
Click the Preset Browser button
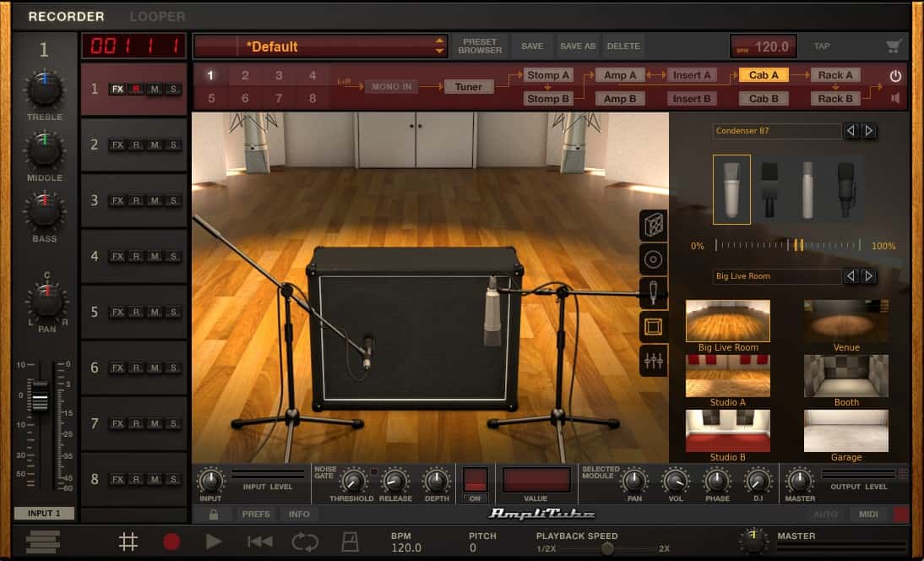(480, 46)
